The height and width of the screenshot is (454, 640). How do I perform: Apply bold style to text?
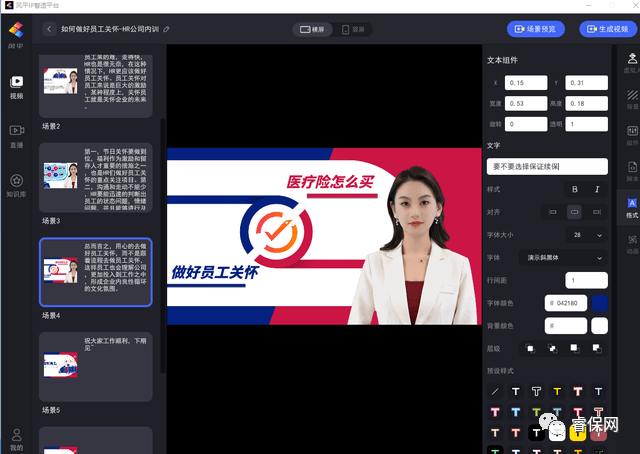point(574,189)
